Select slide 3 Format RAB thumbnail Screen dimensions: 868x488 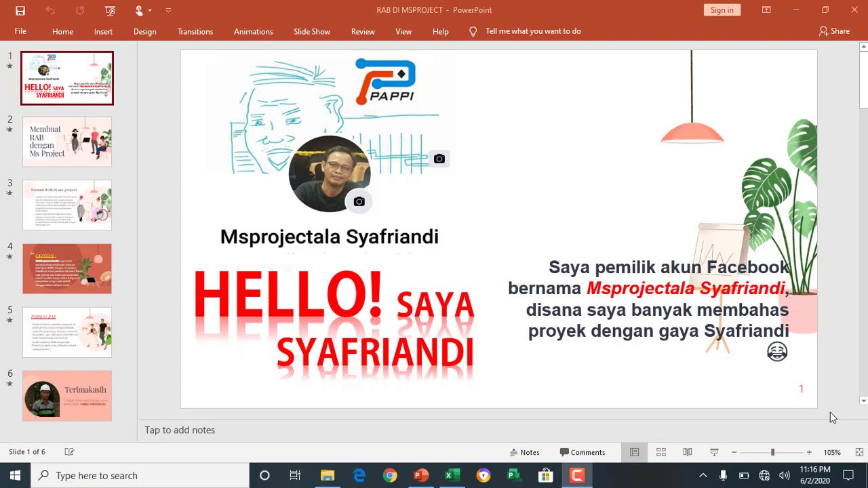67,205
